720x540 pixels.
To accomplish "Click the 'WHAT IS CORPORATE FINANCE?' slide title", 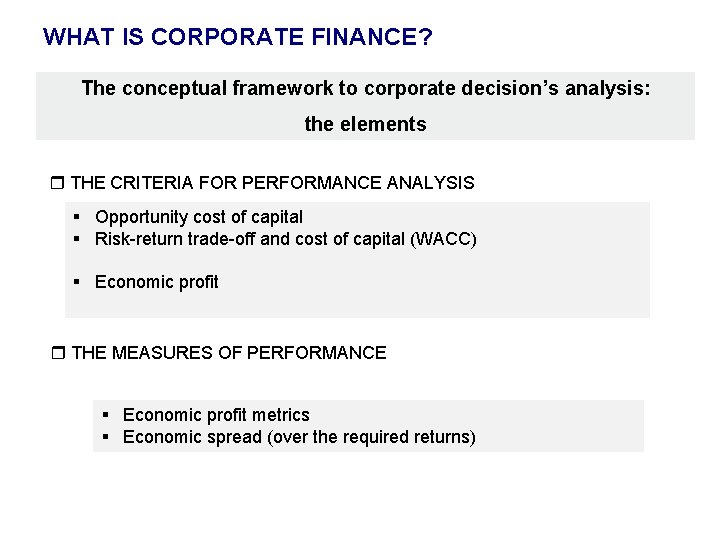I will click(x=237, y=37).
